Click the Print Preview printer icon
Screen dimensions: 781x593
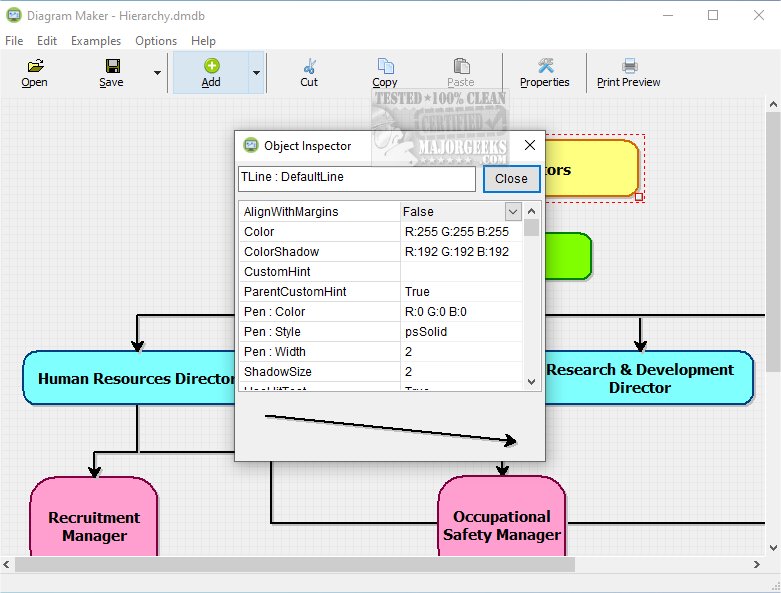click(629, 66)
